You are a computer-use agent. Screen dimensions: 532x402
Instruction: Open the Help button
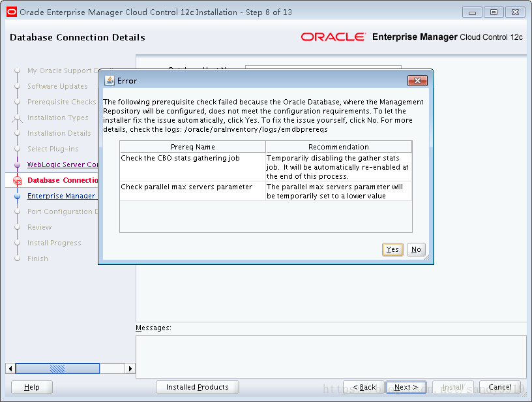[x=32, y=387]
